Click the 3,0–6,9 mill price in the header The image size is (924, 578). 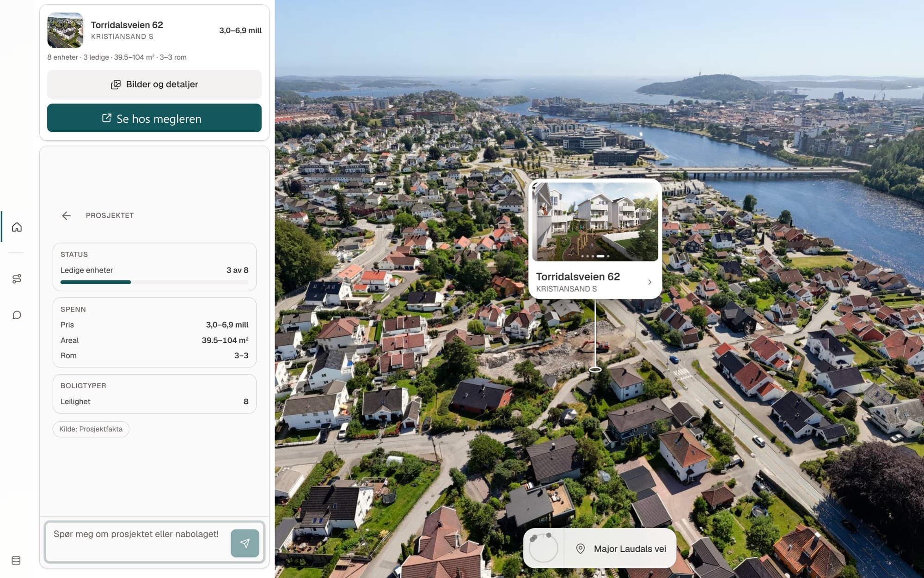(x=240, y=30)
